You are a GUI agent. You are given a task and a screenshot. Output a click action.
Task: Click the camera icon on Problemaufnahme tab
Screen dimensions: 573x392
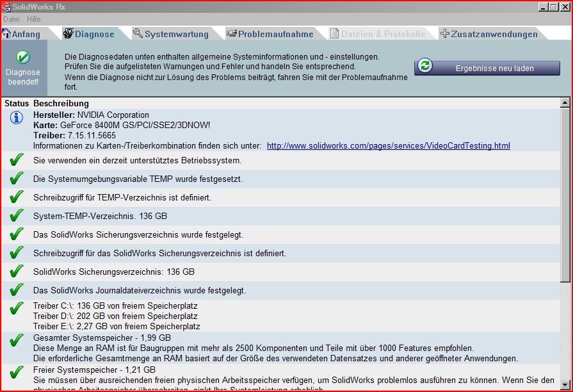tap(231, 33)
